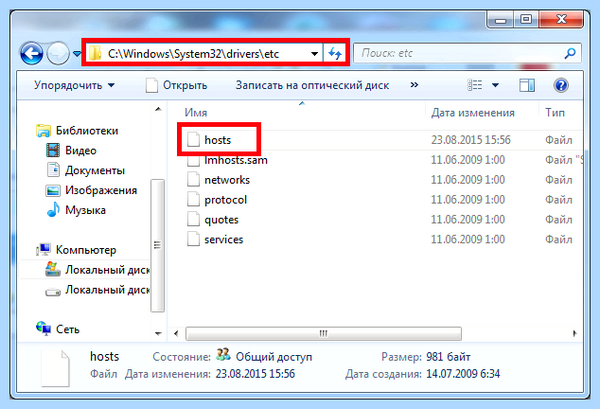The width and height of the screenshot is (600, 409).
Task: Show more toolbar commands chevron
Action: (414, 85)
